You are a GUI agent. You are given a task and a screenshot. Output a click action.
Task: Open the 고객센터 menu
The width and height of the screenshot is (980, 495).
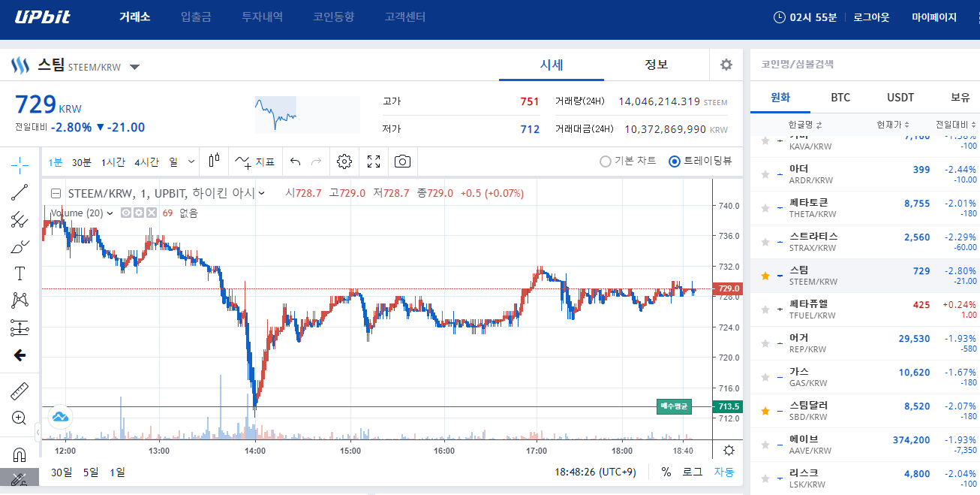click(x=405, y=17)
